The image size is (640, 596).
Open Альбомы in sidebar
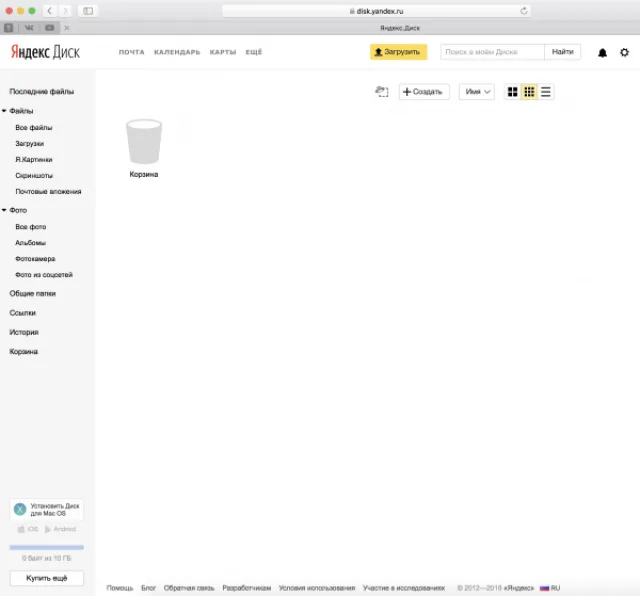point(30,242)
